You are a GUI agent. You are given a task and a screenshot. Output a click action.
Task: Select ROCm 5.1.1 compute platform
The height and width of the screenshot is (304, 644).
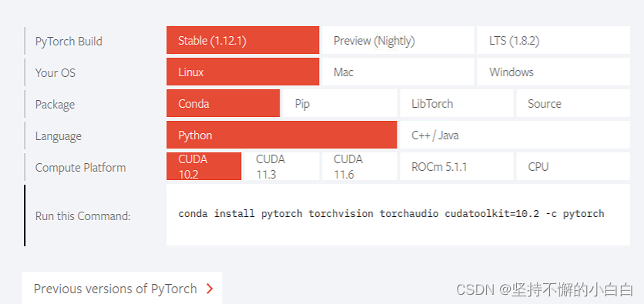(457, 166)
